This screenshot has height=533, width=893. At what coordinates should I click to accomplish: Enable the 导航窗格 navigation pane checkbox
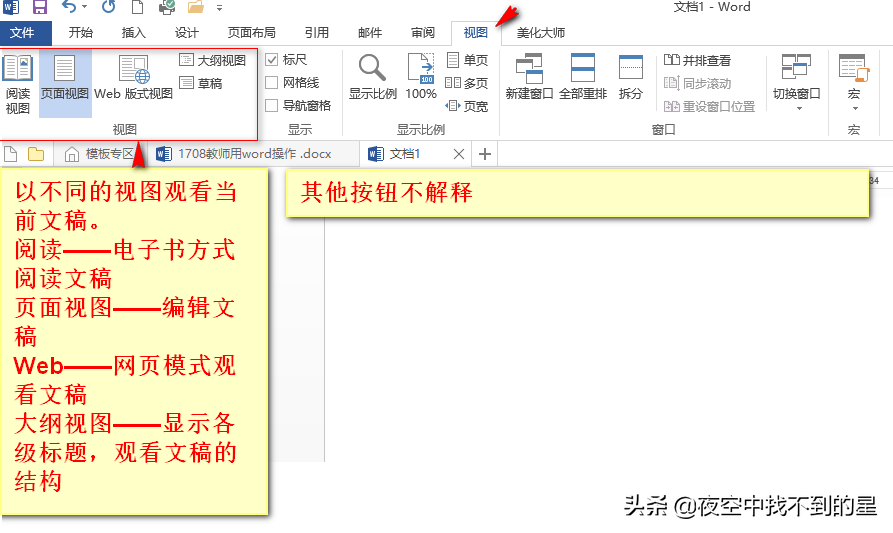(x=272, y=105)
